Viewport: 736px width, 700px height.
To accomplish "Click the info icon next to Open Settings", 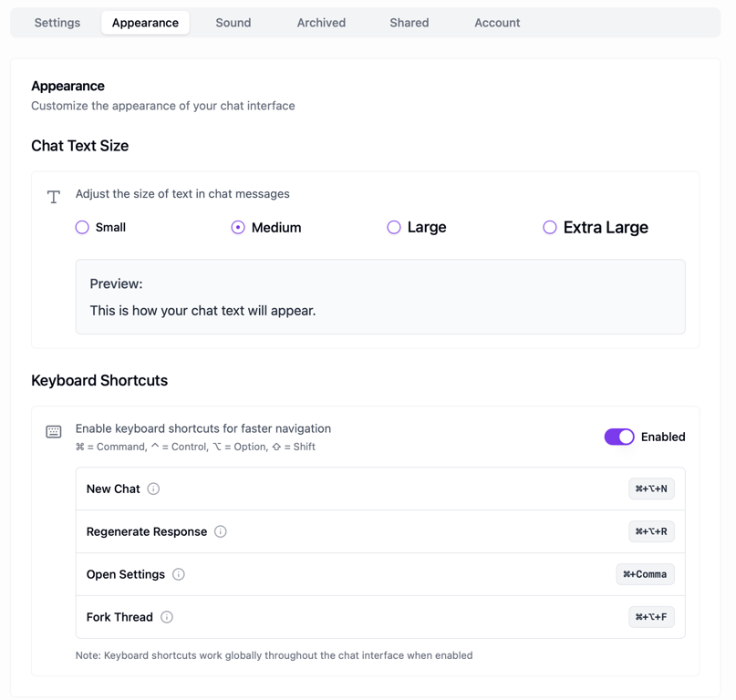I will [179, 574].
